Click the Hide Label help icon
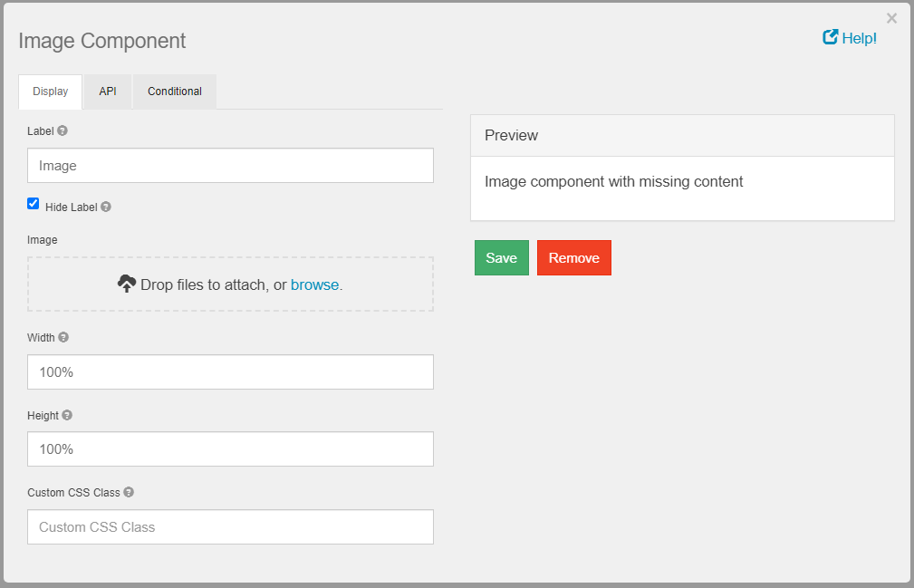Image resolution: width=914 pixels, height=588 pixels. click(x=106, y=207)
